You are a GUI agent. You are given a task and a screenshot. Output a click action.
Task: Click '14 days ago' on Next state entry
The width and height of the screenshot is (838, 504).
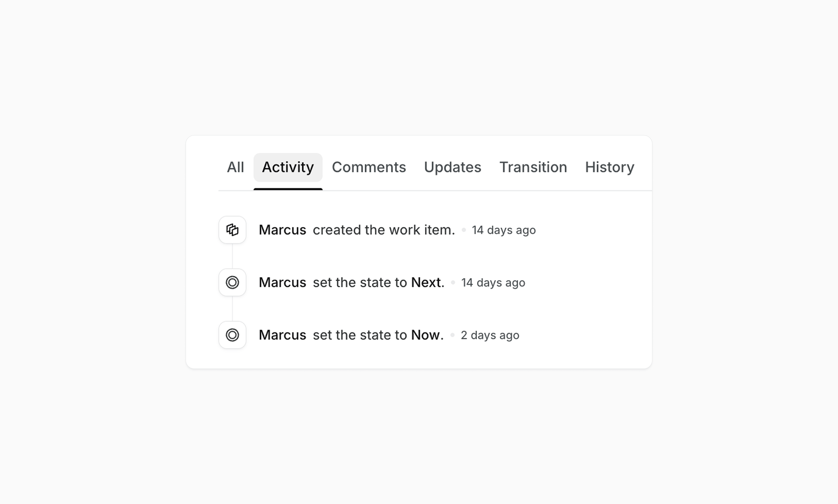[493, 283]
